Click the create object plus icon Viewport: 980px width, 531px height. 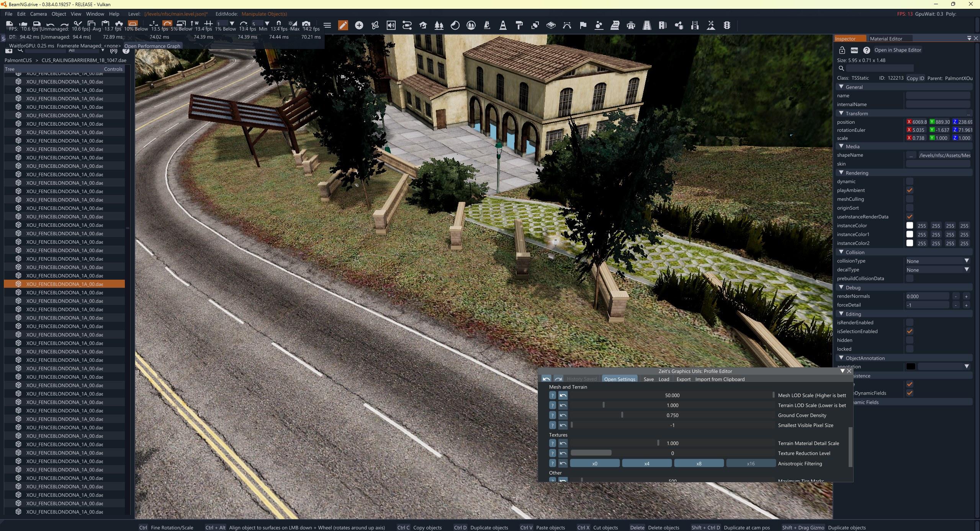[359, 26]
